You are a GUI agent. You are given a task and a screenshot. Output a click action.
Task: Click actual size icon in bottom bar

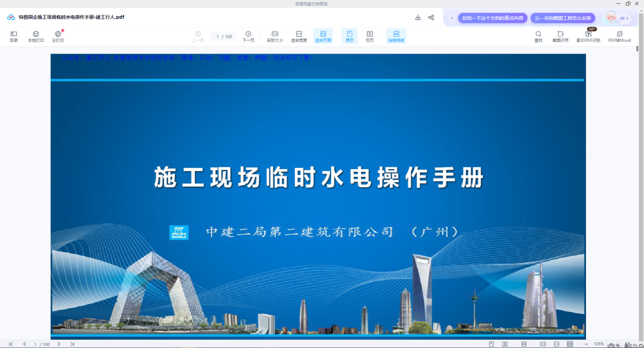coord(543,344)
